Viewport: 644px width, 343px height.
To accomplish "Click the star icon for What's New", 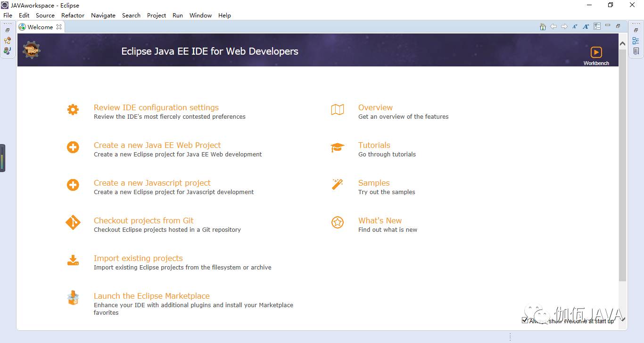I will click(338, 222).
